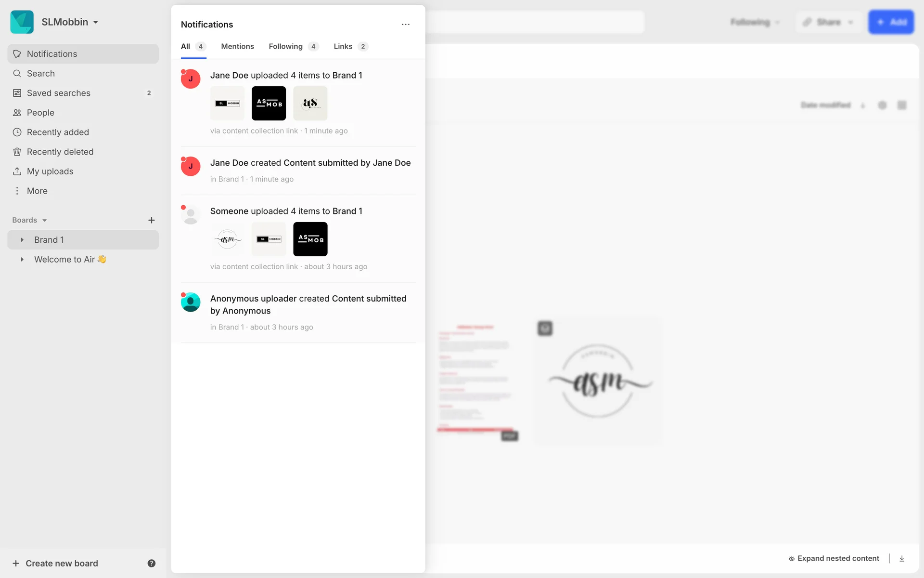Click Create new board
Image resolution: width=924 pixels, height=578 pixels.
(x=62, y=563)
